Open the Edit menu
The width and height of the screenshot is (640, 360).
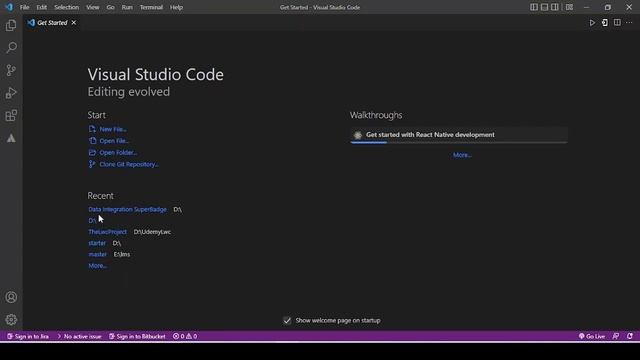click(42, 7)
